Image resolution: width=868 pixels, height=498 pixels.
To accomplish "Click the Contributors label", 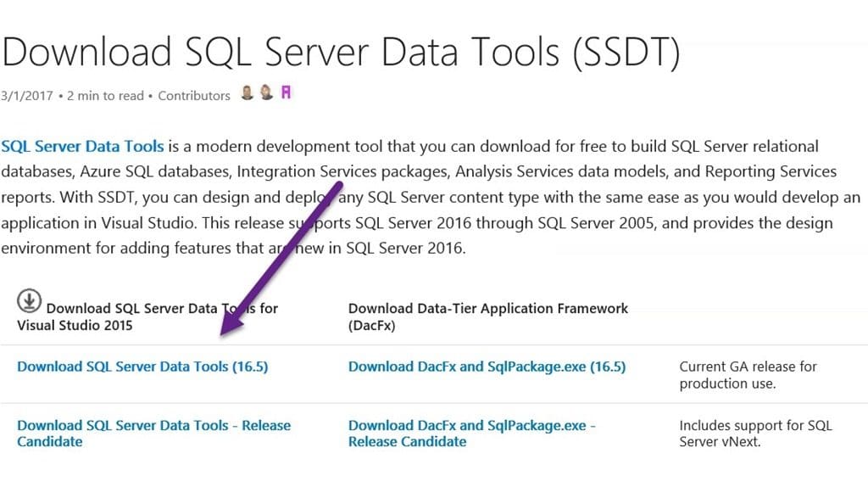I will click(194, 96).
